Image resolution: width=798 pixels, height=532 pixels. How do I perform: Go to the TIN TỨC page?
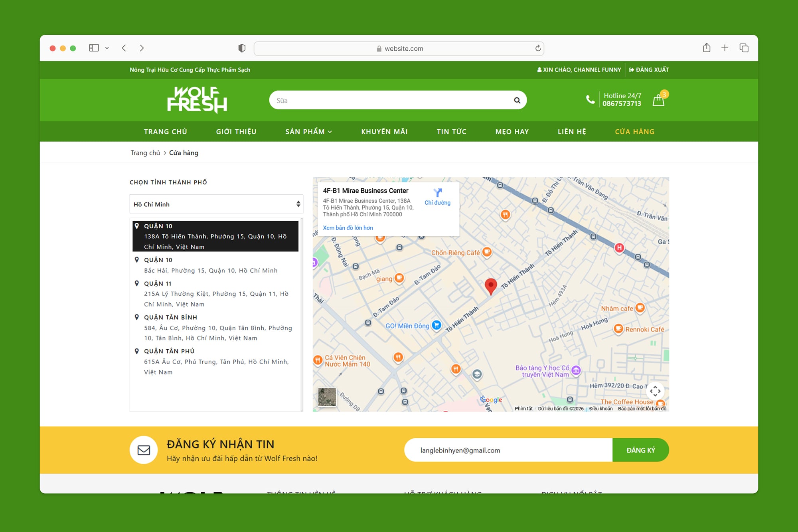coord(451,131)
